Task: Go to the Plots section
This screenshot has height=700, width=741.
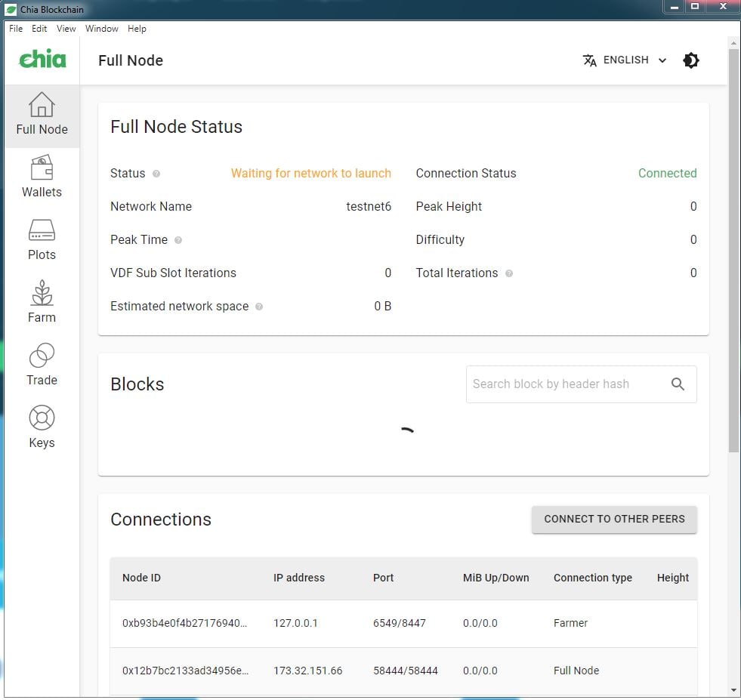Action: tap(42, 241)
